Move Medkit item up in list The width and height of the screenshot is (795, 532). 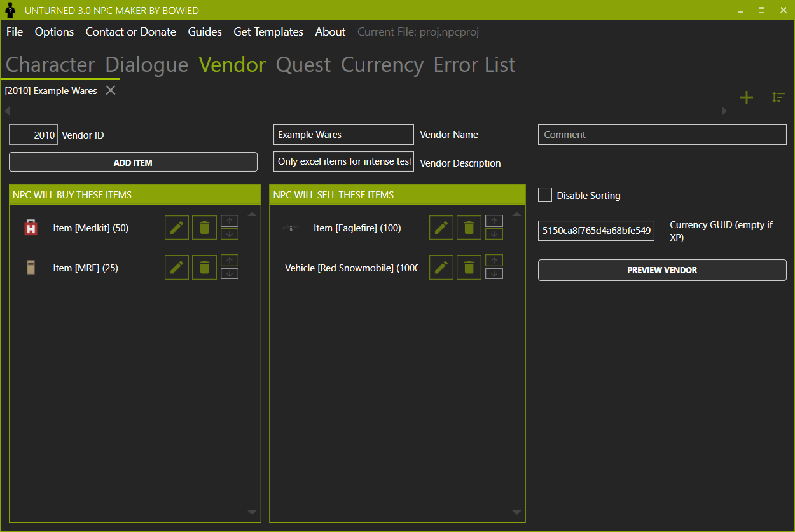click(230, 221)
